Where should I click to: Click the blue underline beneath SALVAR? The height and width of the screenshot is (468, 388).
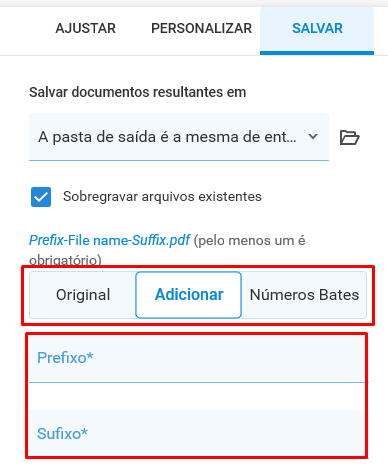click(317, 53)
